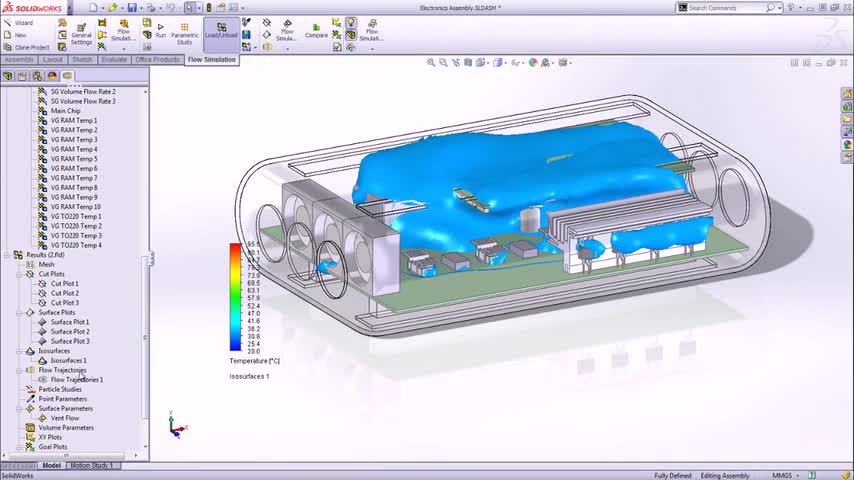
Task: Open Parametric Study
Action: (185, 34)
